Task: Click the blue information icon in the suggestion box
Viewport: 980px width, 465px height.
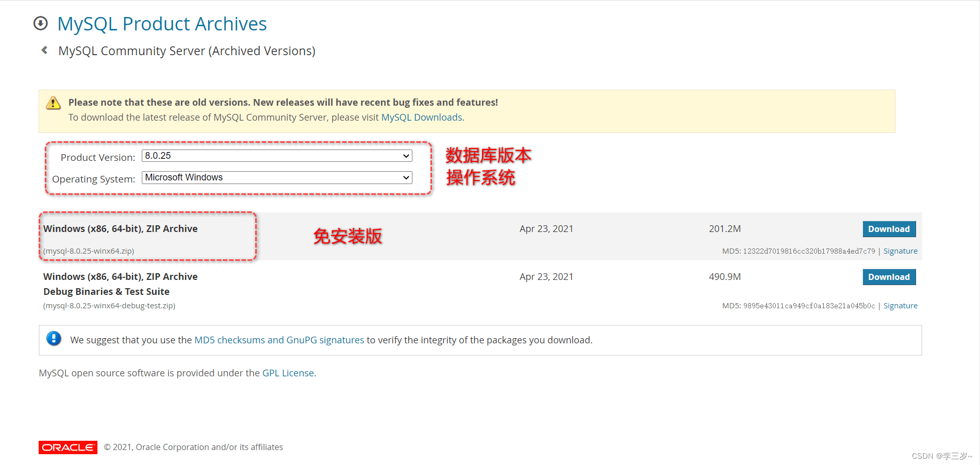Action: click(54, 339)
